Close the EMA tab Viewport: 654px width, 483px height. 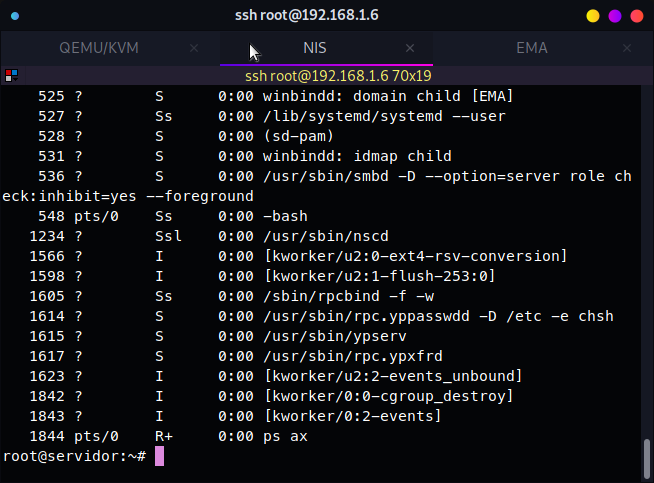627,48
